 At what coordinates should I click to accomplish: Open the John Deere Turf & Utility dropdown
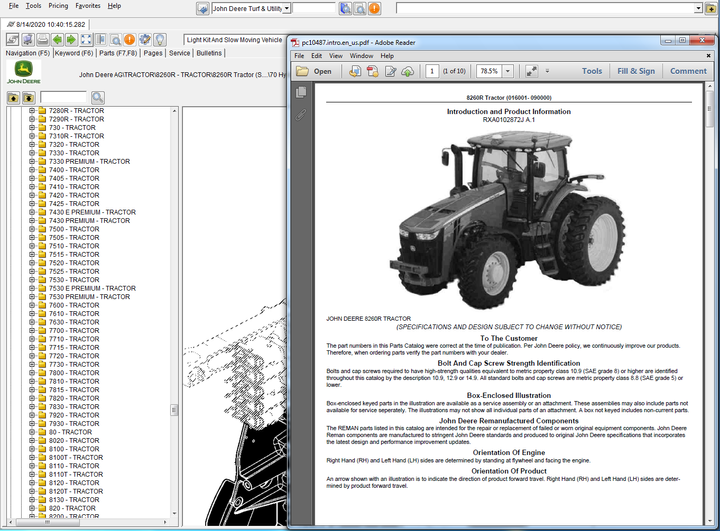tap(287, 8)
